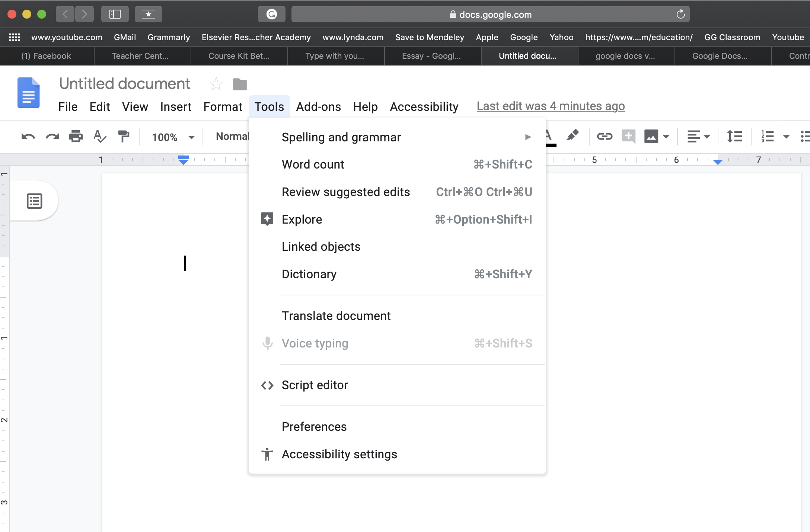This screenshot has height=532, width=810.
Task: Switch to the Essay Google Docs tab
Action: tap(431, 55)
